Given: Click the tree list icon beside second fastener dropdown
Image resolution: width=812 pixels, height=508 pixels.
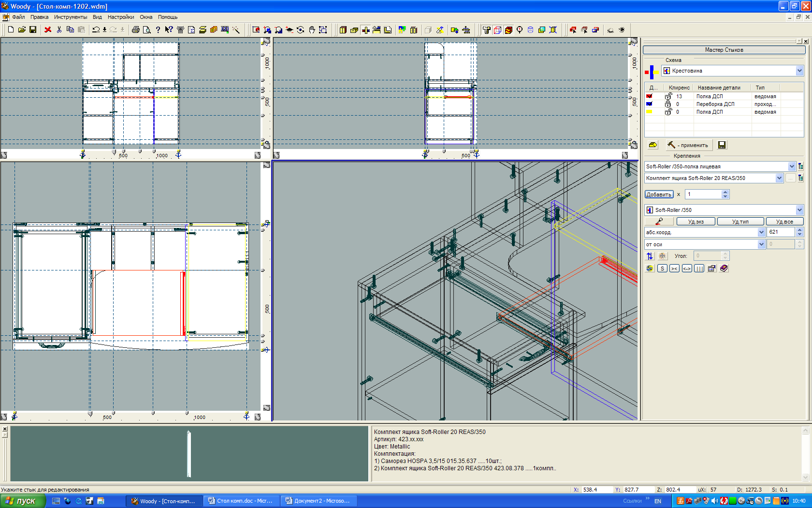Looking at the screenshot, I should [x=801, y=178].
